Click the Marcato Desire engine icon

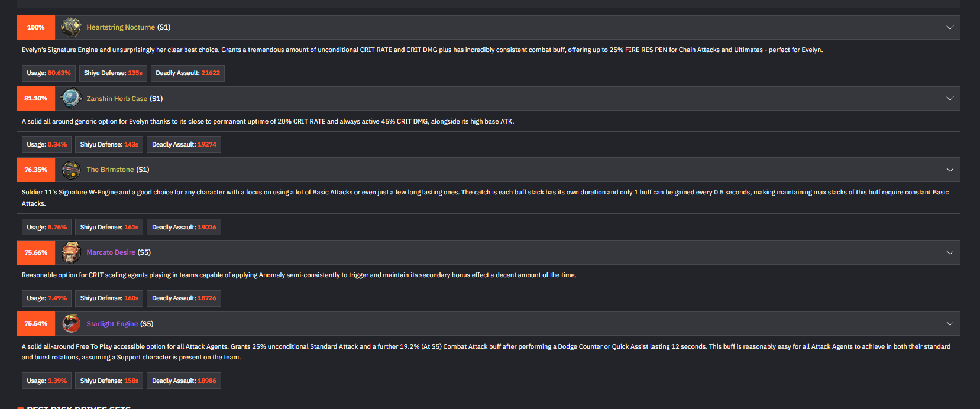tap(71, 252)
